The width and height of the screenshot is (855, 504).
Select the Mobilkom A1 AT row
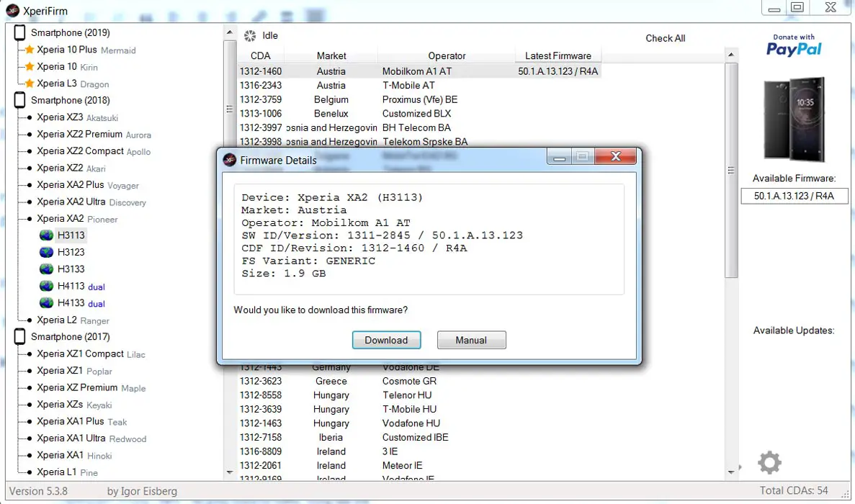click(x=419, y=71)
